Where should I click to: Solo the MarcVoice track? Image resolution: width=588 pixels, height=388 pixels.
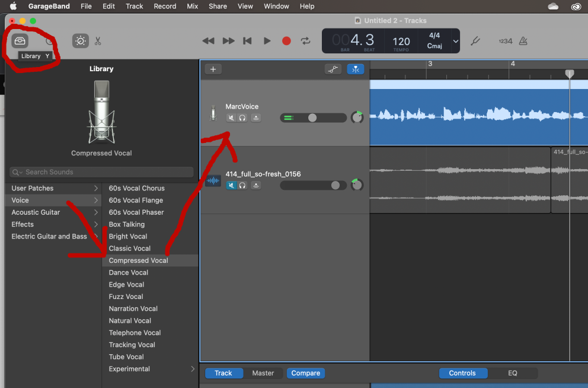[x=242, y=118]
